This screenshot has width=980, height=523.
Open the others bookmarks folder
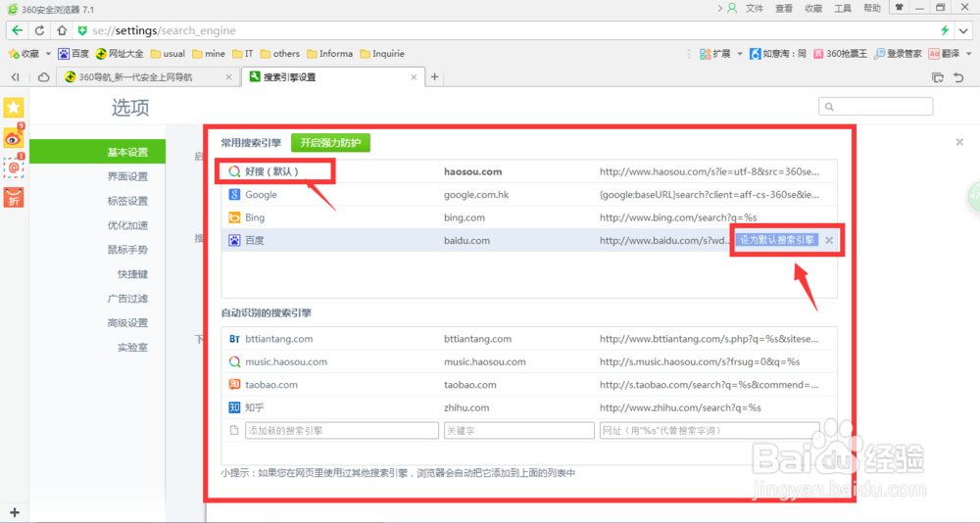[280, 54]
